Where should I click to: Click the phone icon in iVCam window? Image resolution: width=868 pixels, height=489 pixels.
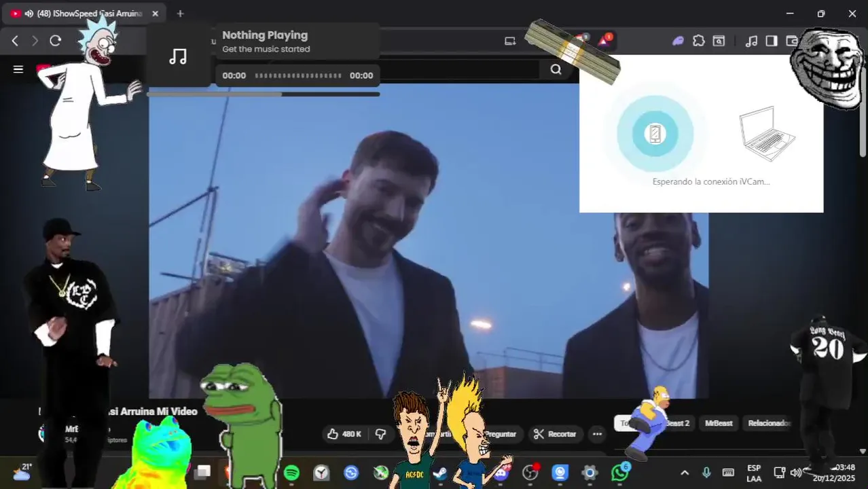655,133
